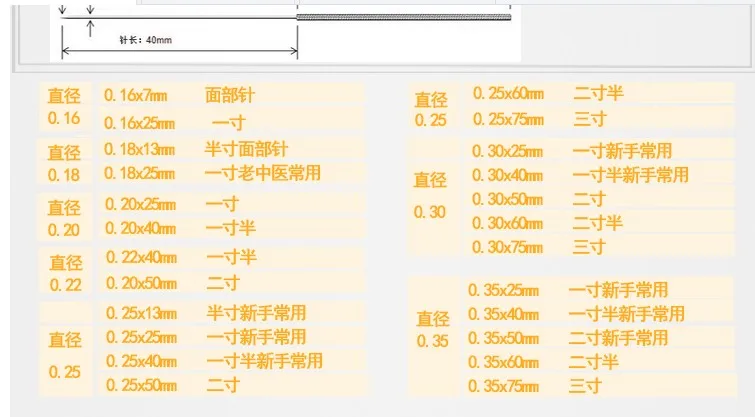The height and width of the screenshot is (417, 755).
Task: Click the needle diagram image at top
Action: pos(286,31)
